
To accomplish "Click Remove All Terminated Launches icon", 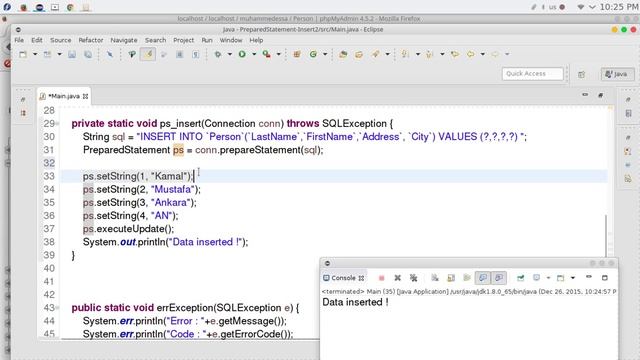I will tap(413, 278).
